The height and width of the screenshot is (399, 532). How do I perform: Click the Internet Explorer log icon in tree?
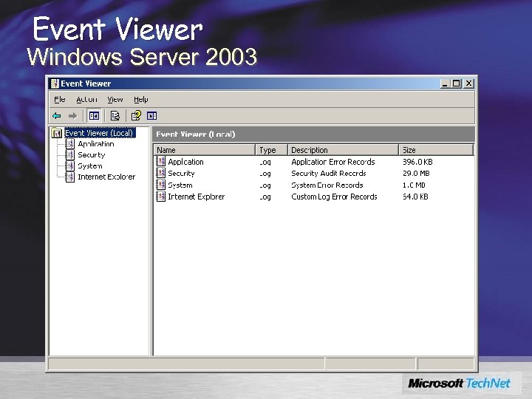coord(69,177)
